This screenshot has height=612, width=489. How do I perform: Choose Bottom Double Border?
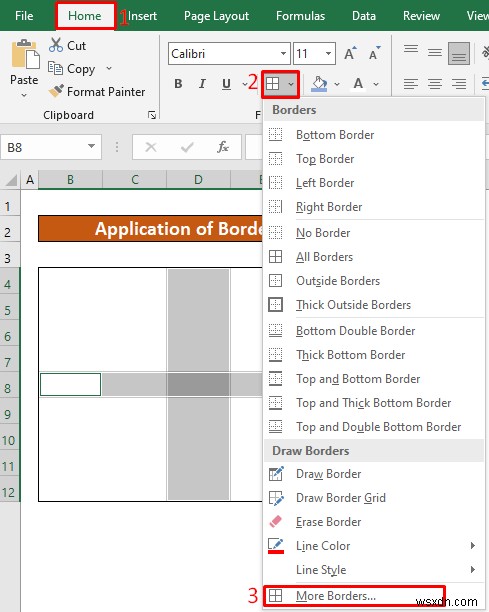[x=373, y=331]
